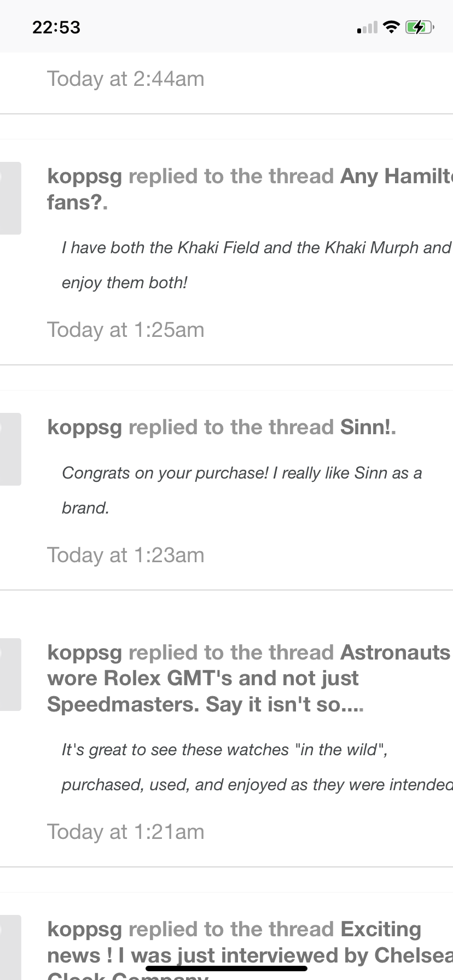Open the Astronauts wore Rolex GMT's thread
453x980 pixels.
[x=202, y=679]
